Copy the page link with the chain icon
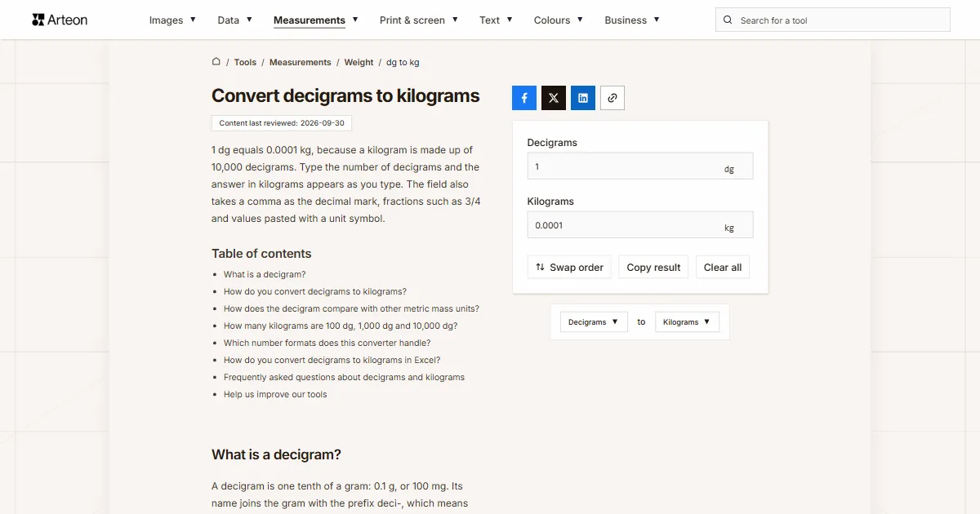This screenshot has width=980, height=514. pyautogui.click(x=612, y=98)
